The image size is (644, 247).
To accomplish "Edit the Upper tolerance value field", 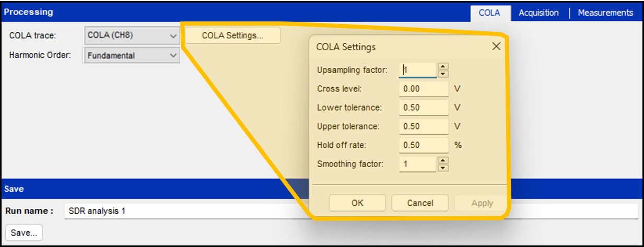I will [x=423, y=126].
